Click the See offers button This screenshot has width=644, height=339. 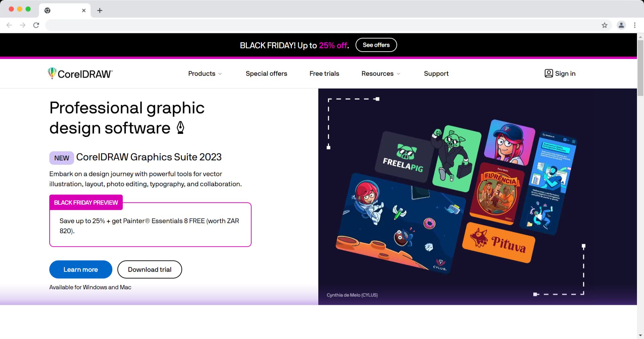376,45
